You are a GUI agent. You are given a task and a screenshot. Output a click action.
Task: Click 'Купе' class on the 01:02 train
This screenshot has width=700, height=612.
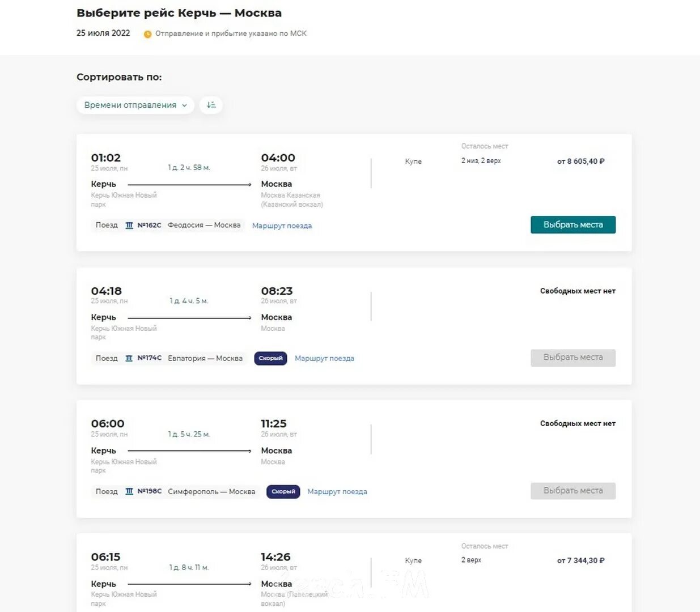[x=413, y=161]
